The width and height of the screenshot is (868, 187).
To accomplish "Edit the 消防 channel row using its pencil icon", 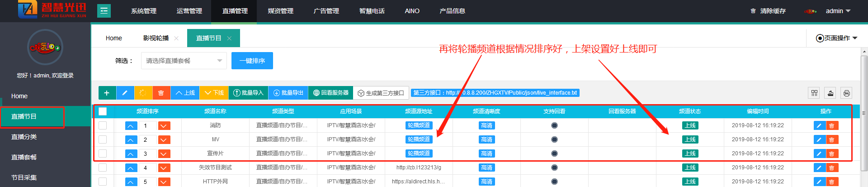I will pos(819,125).
